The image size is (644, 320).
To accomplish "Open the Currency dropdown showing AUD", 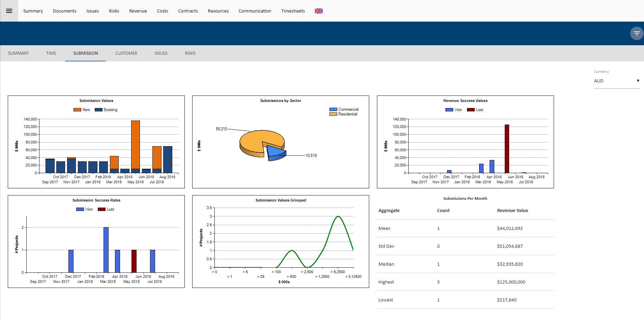I will coord(614,81).
